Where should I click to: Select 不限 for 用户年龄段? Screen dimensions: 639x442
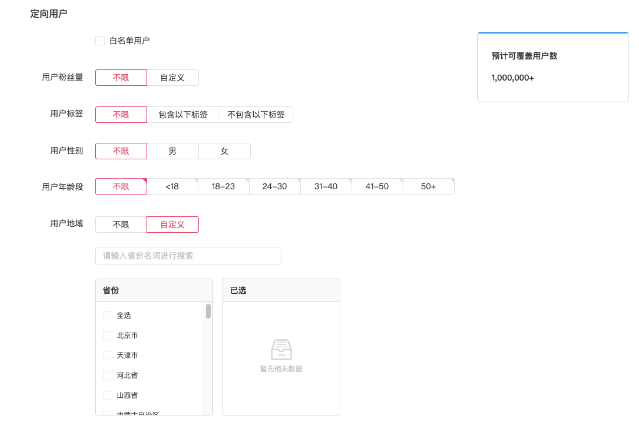pos(121,187)
